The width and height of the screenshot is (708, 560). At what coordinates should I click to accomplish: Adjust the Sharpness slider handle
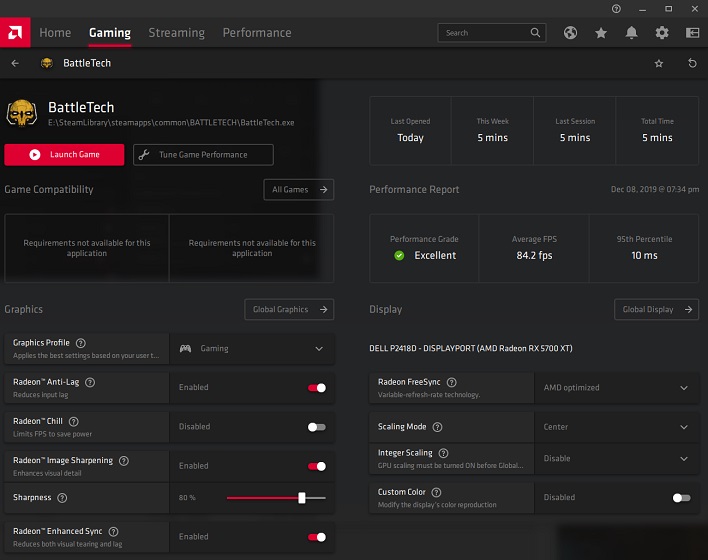point(302,498)
